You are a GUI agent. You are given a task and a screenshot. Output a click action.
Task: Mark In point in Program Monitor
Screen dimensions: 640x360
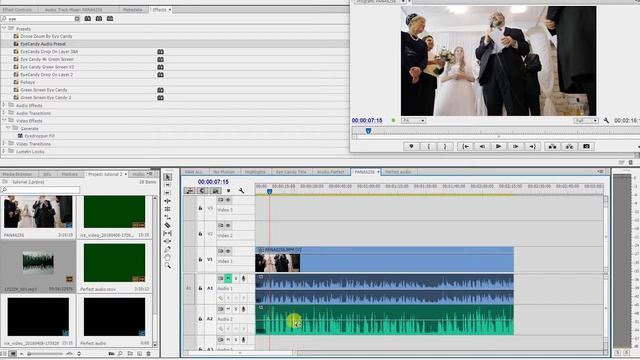[429, 147]
